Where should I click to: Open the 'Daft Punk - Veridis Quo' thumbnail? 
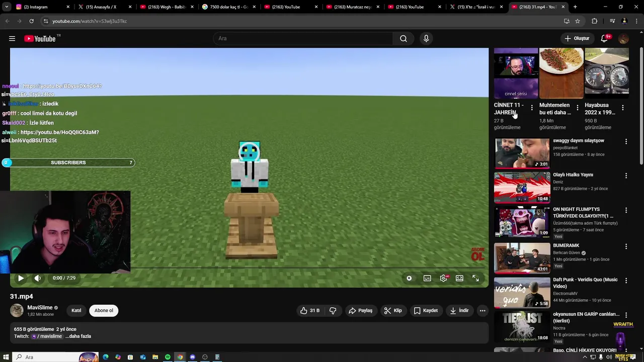522,293
